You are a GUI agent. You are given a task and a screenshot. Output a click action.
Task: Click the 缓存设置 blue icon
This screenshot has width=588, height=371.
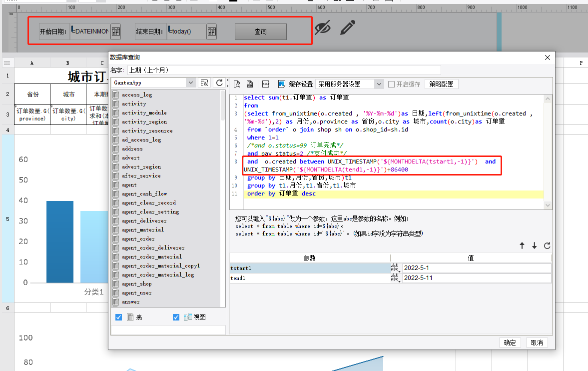pos(282,84)
